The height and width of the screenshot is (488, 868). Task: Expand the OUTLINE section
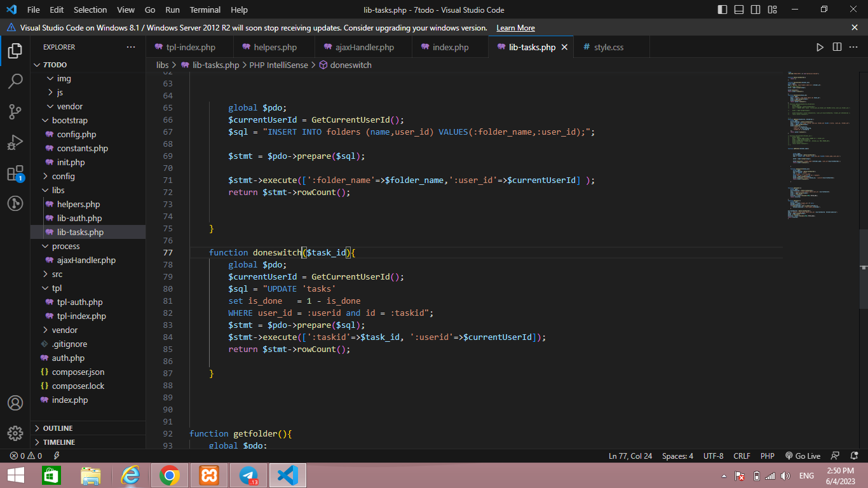pos(88,428)
